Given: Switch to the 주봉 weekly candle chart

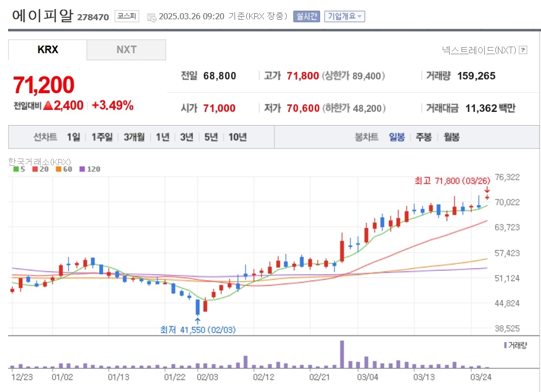Looking at the screenshot, I should [423, 137].
